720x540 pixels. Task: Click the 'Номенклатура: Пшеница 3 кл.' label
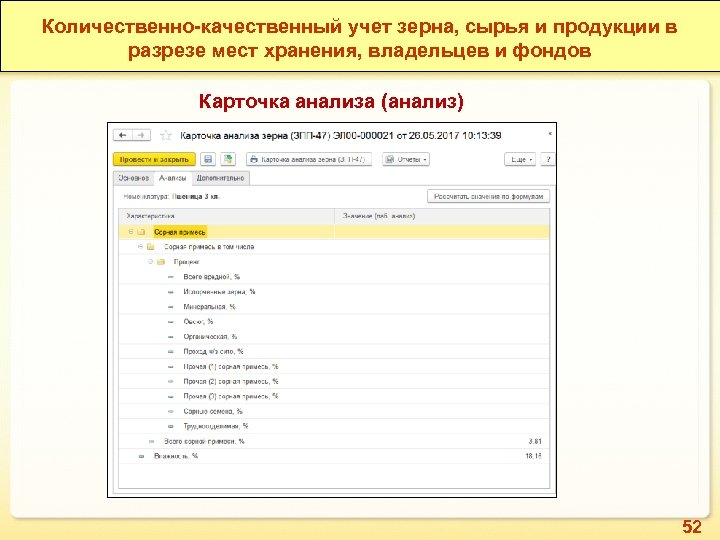coord(172,197)
